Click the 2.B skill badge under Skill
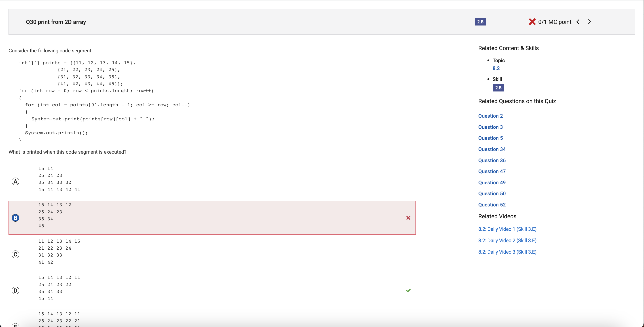The width and height of the screenshot is (644, 327). pyautogui.click(x=498, y=88)
